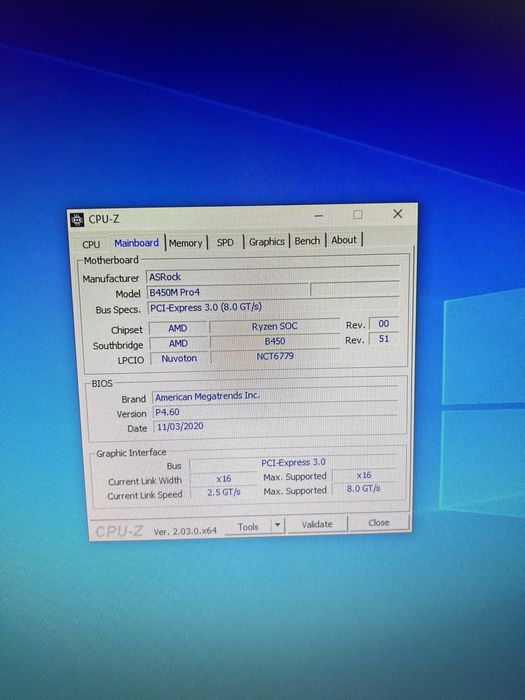Click the Validate button
The image size is (525, 700).
317,524
